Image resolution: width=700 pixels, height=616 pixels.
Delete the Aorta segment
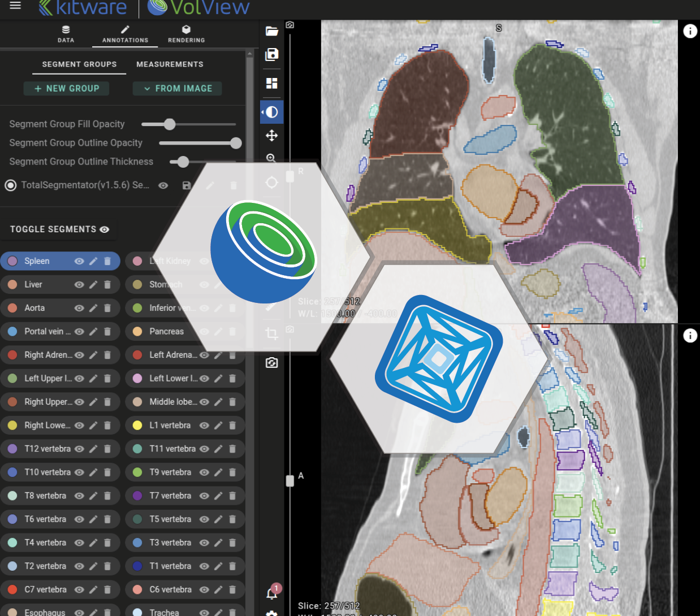[107, 308]
